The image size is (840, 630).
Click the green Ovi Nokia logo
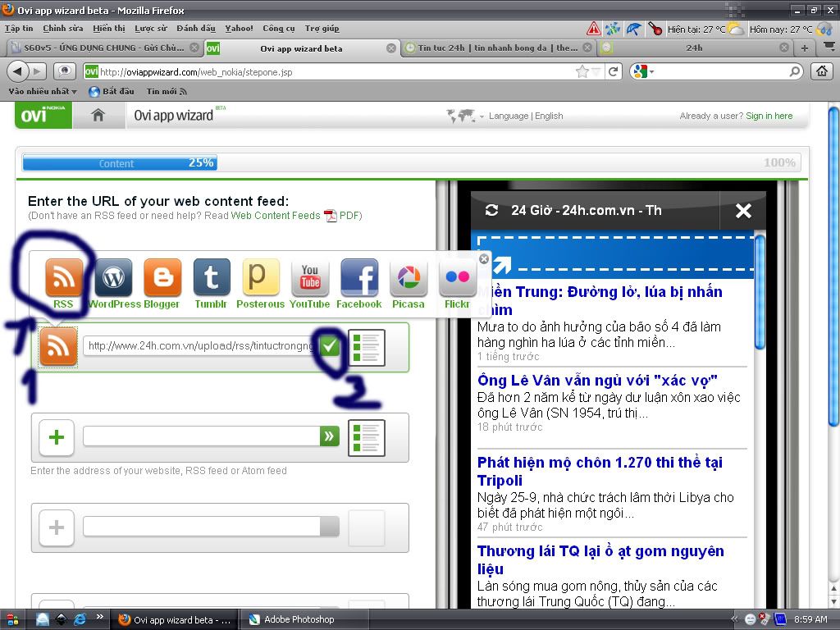pyautogui.click(x=43, y=115)
